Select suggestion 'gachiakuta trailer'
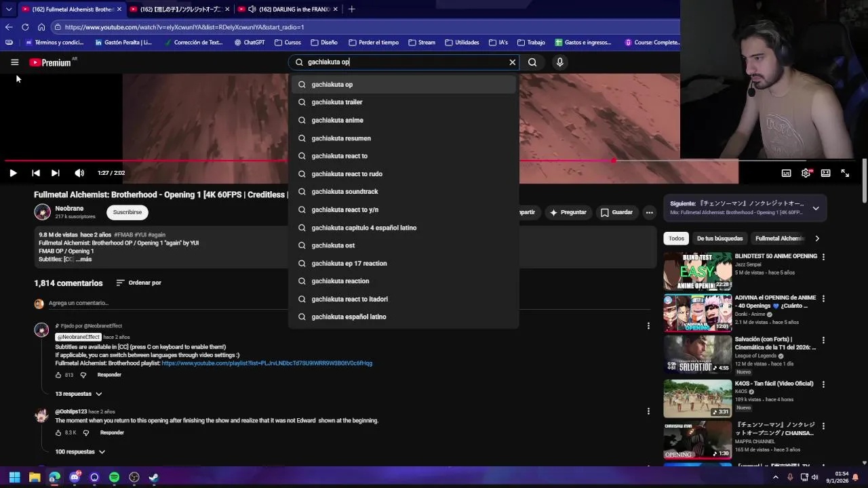868x488 pixels. 403,102
